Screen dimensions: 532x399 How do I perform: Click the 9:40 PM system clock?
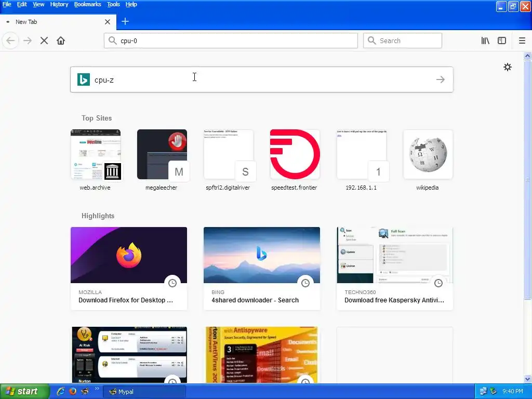(513, 392)
